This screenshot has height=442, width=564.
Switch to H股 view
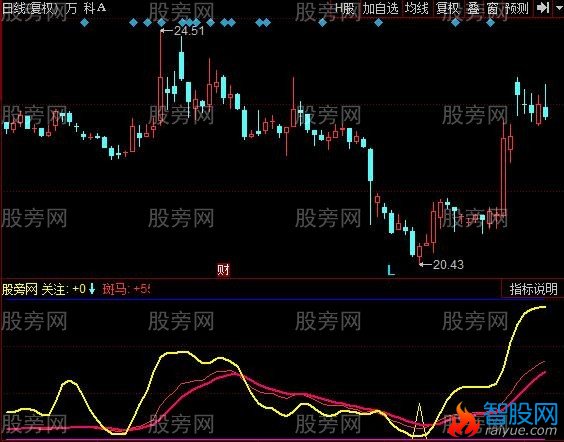345,8
